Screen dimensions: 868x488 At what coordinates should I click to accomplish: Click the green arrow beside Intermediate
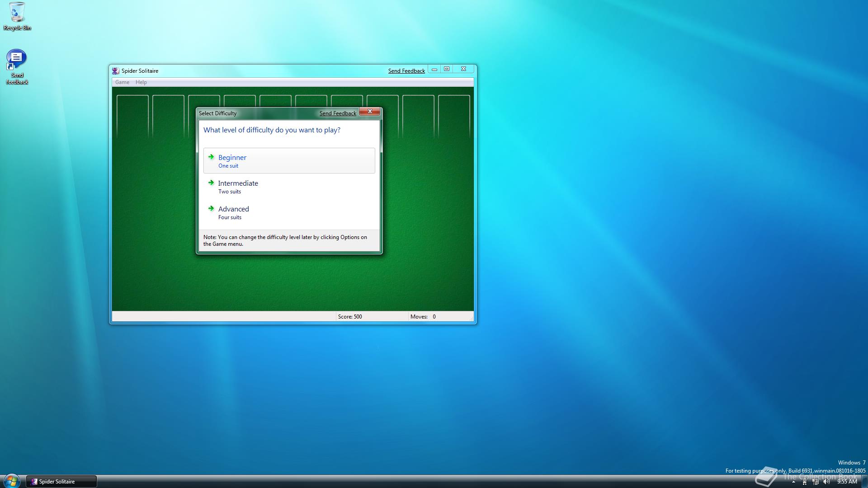[211, 183]
